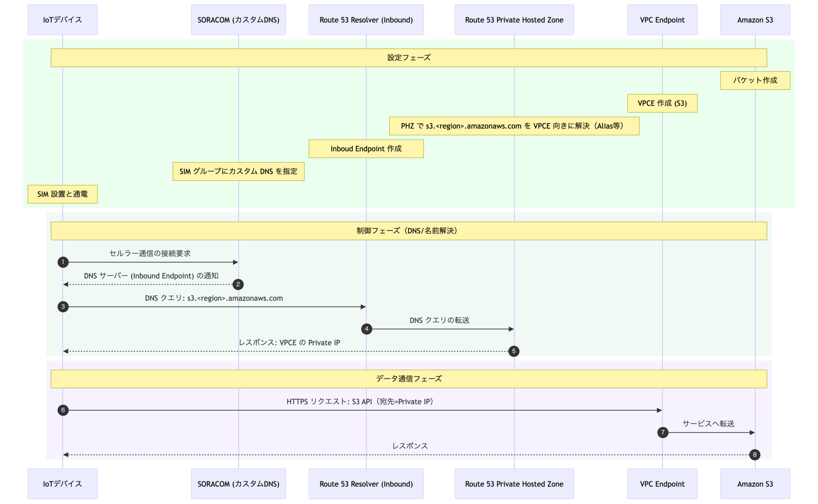Screen dimensions: 818x504
Task: Click circle 5 at the VPCE Private IP response
Action: [514, 351]
